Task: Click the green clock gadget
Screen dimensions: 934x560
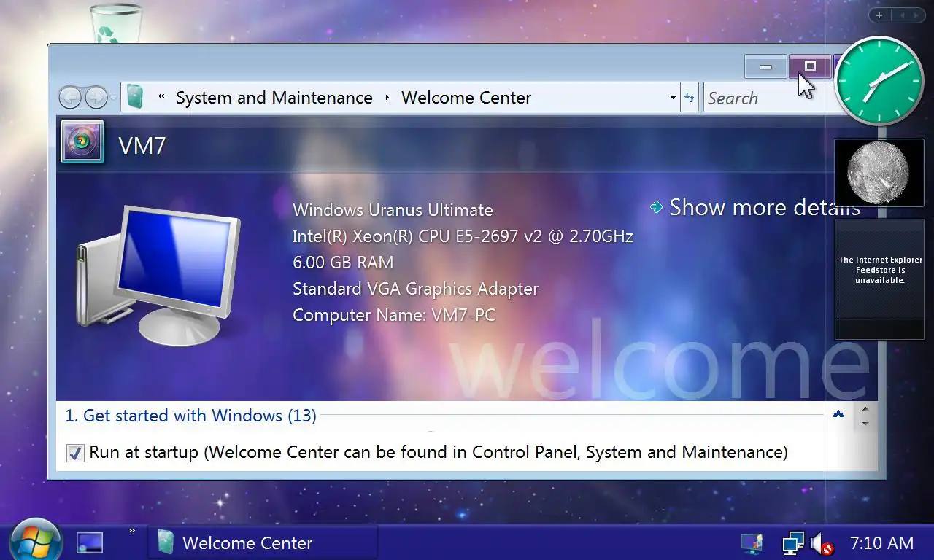Action: pyautogui.click(x=879, y=80)
